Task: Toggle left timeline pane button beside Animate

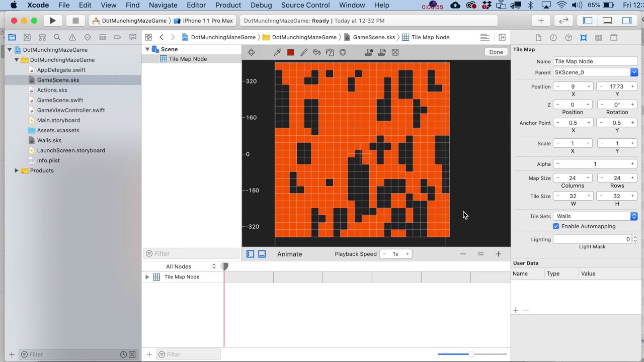Action: click(x=250, y=254)
